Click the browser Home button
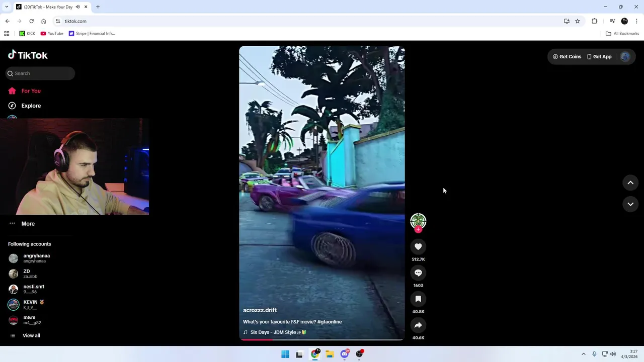 [x=43, y=21]
